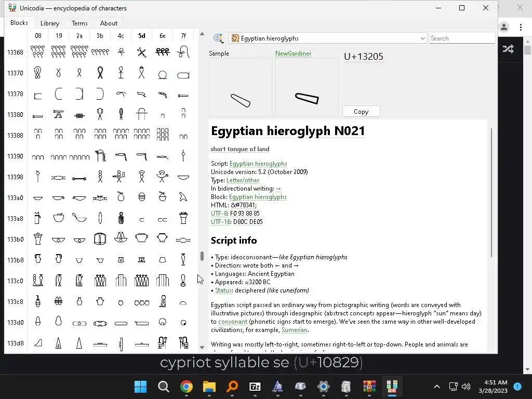
Task: Open profile icon in background browser window
Action: click(x=504, y=27)
